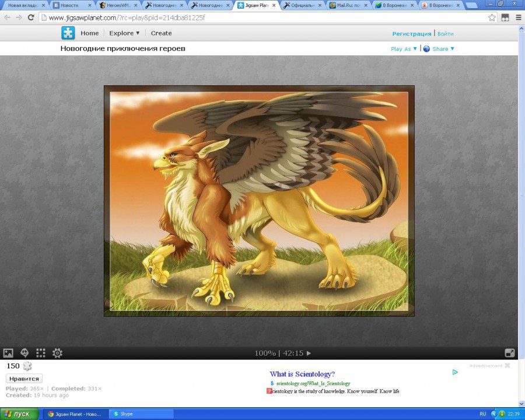This screenshot has width=525, height=420.
Task: Close the advertisement with the X
Action: coord(508,365)
